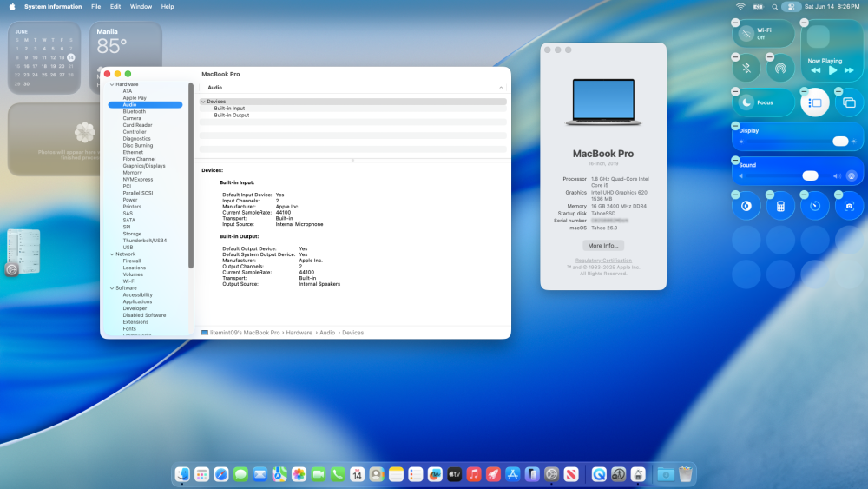The width and height of the screenshot is (868, 489).
Task: Select the Built-in Input device row
Action: (x=352, y=109)
